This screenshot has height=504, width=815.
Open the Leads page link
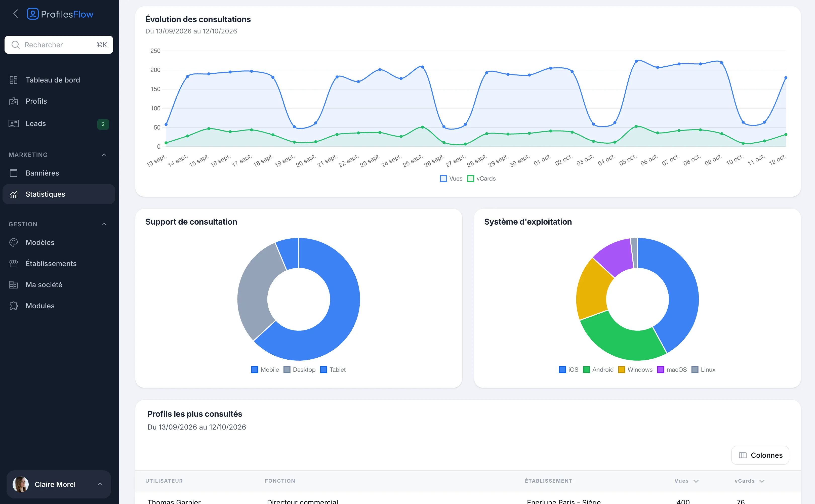click(59, 124)
